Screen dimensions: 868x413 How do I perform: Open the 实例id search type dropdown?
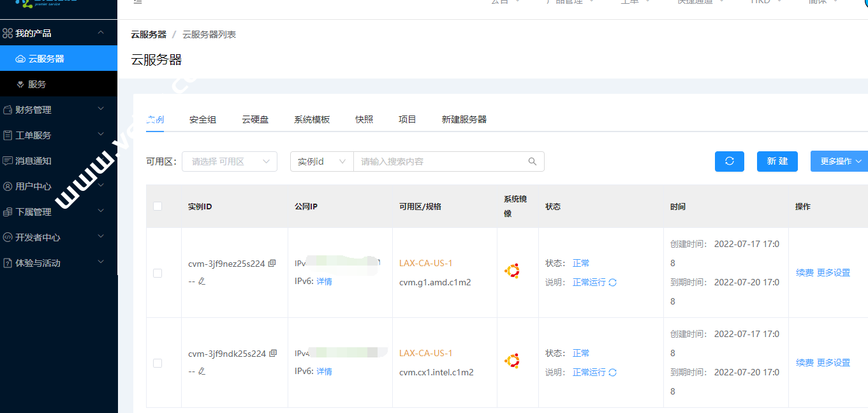[x=321, y=161]
